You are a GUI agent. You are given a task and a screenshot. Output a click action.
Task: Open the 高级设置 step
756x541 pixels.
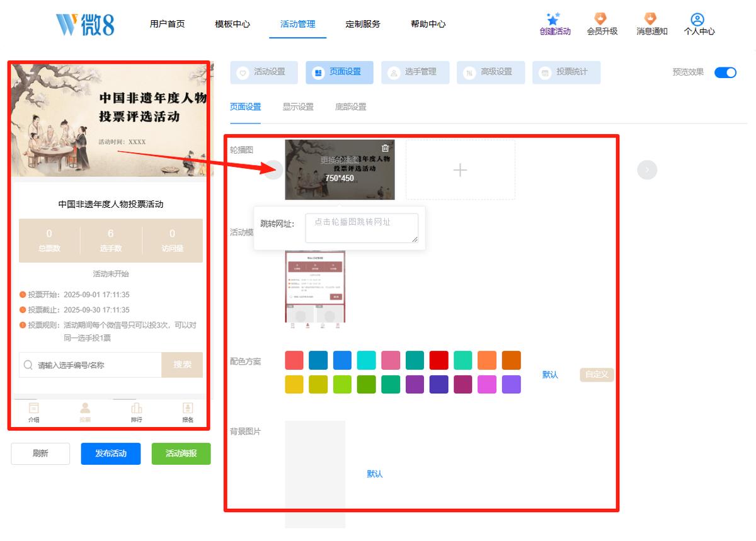click(491, 72)
